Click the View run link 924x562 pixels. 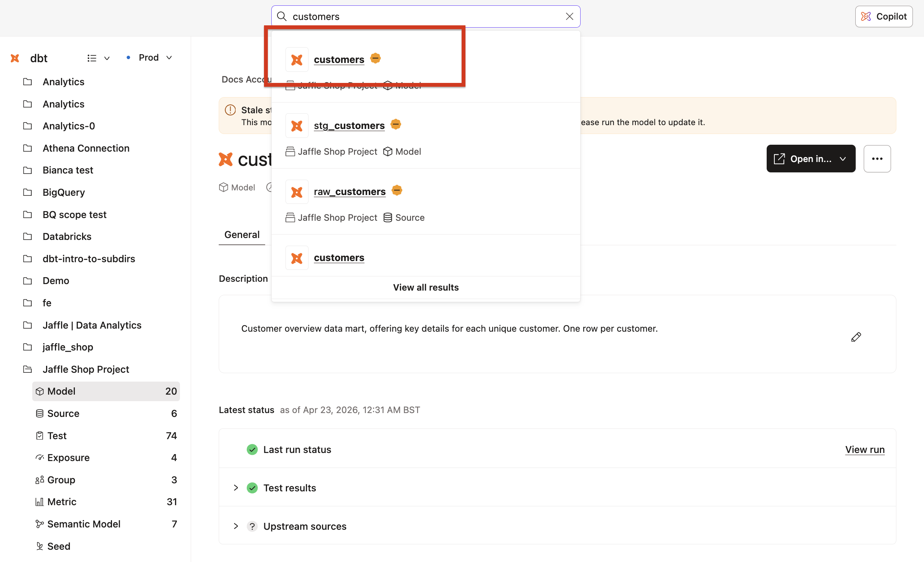(x=865, y=450)
